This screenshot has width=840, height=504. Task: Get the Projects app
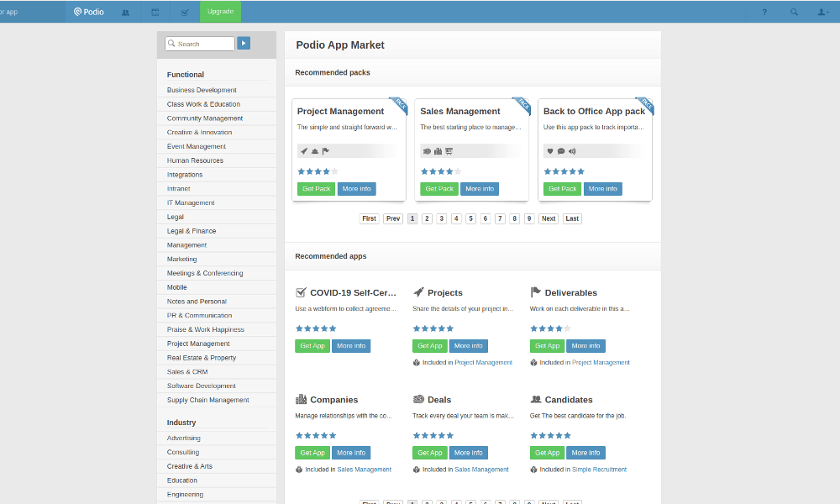click(429, 346)
